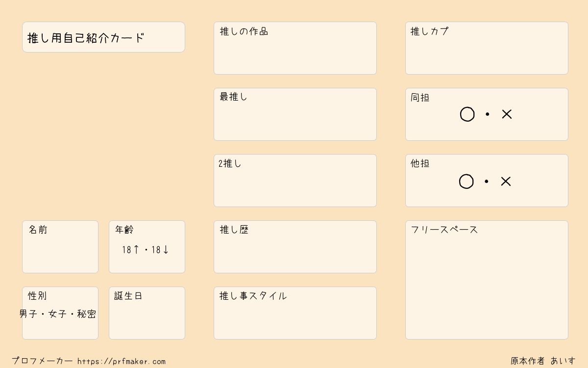
Task: Click the 推し用自己紹介カード title box
Action: click(103, 37)
